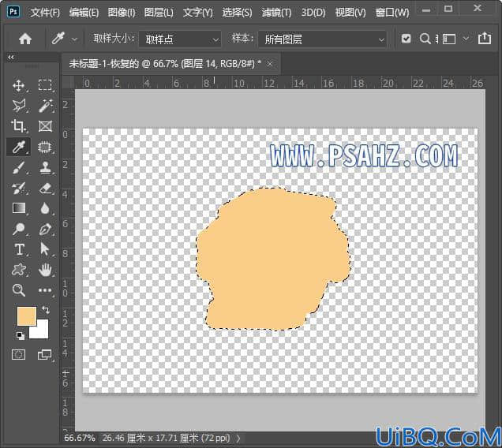Select the Dodge tool
502x448 pixels.
19,229
